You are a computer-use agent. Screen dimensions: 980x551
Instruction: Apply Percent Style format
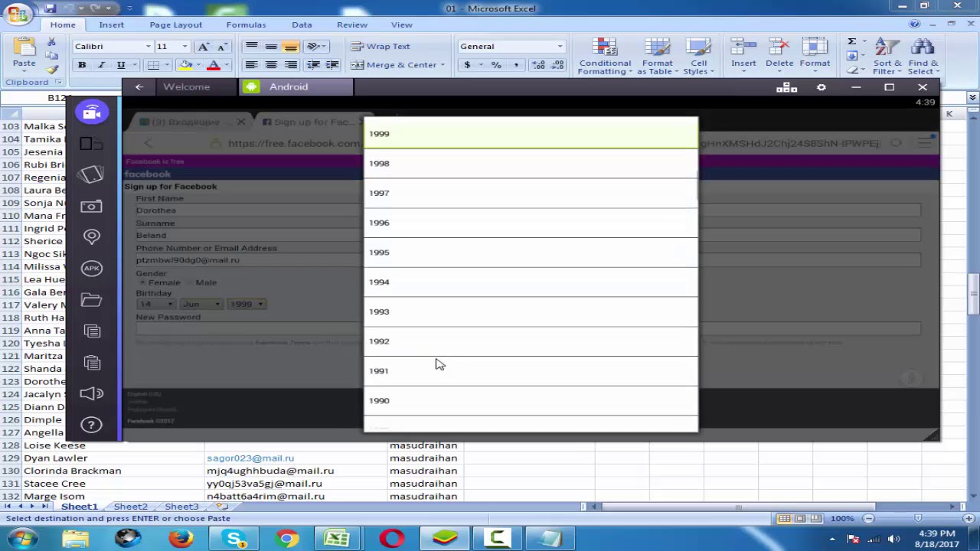coord(496,65)
